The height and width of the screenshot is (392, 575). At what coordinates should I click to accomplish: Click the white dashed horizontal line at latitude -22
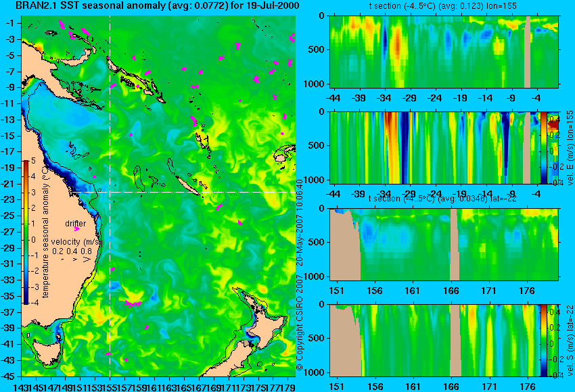(x=183, y=192)
